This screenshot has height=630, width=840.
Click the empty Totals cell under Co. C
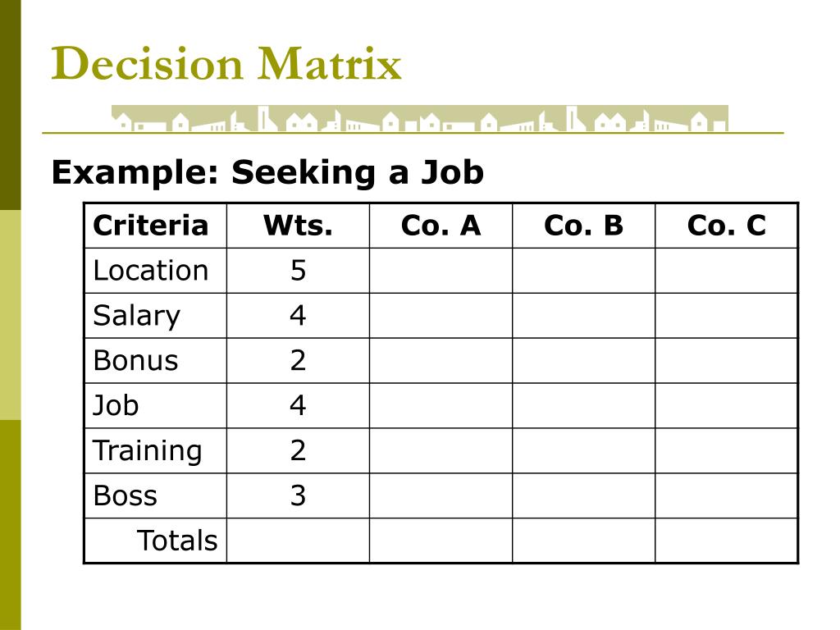click(x=727, y=540)
